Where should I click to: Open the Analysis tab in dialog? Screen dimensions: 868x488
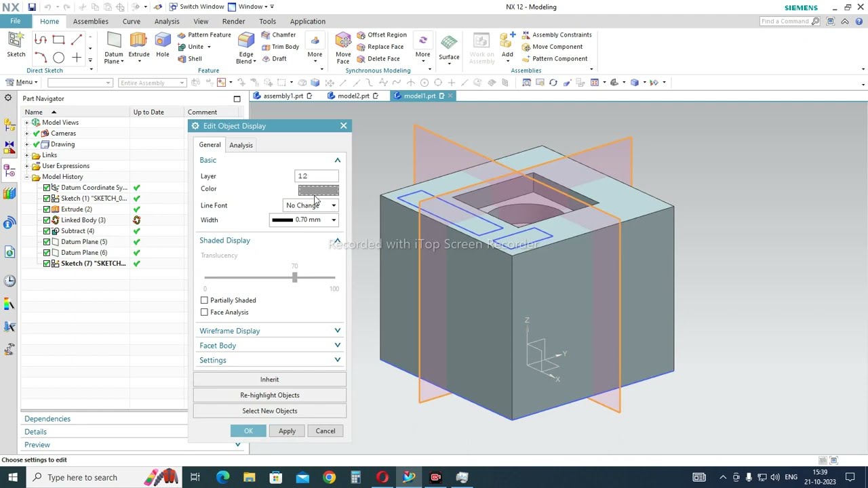pyautogui.click(x=241, y=145)
